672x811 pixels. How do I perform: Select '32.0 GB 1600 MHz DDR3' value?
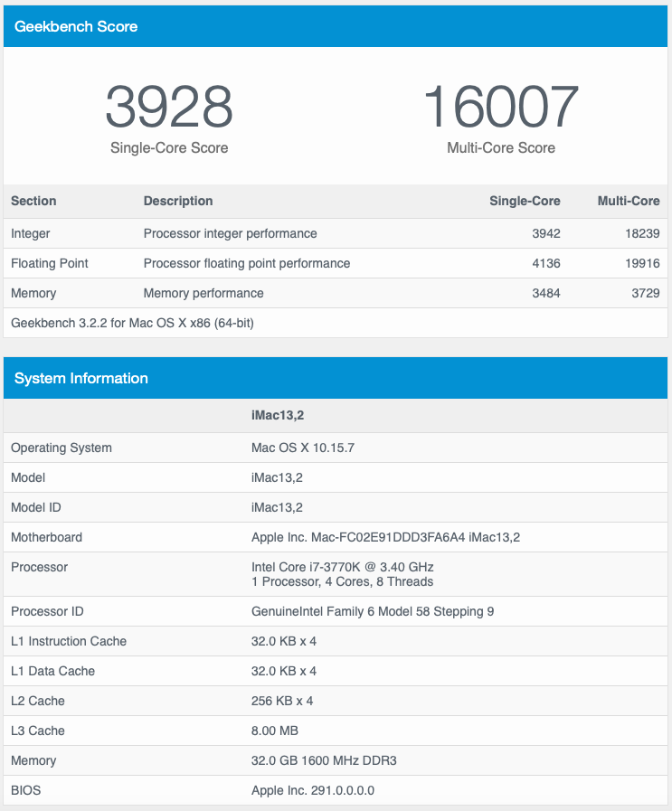pyautogui.click(x=324, y=761)
